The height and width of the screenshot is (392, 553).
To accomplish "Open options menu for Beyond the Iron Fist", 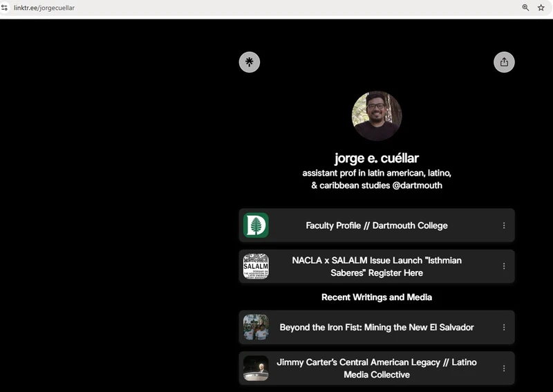I will tap(504, 327).
